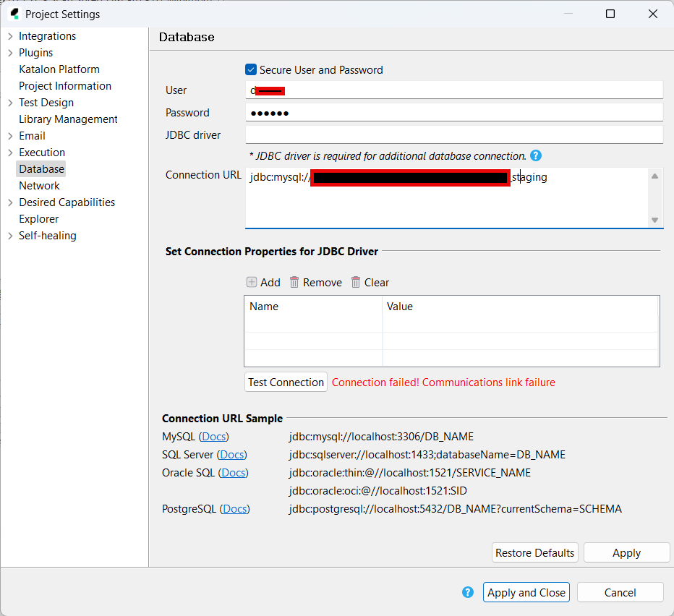Click Connection URL scrollbar down arrow
This screenshot has height=616, width=674.
pyautogui.click(x=654, y=220)
